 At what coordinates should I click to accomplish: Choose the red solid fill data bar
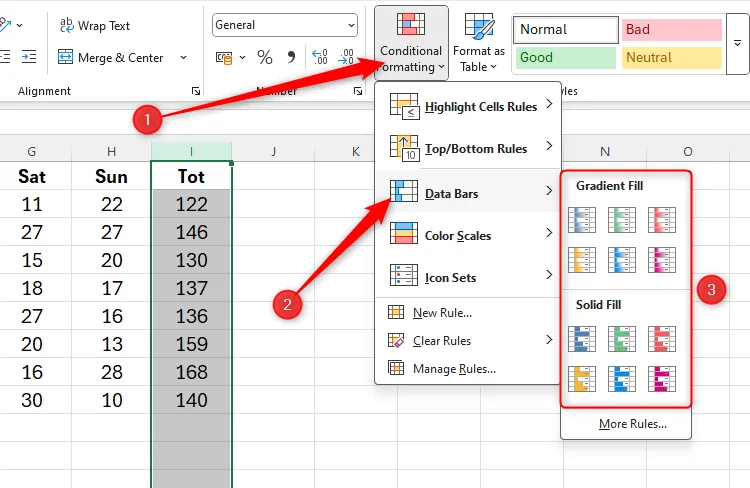[661, 339]
